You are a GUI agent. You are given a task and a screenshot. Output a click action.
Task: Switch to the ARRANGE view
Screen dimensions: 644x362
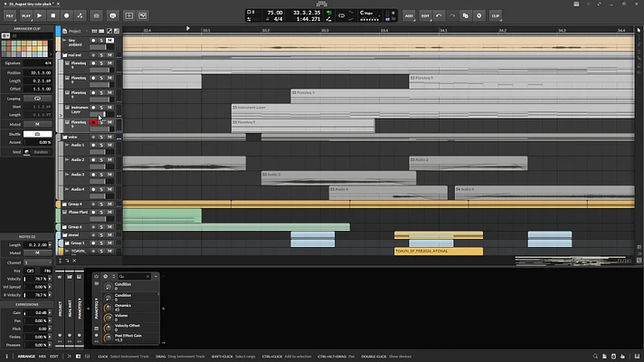pos(26,357)
